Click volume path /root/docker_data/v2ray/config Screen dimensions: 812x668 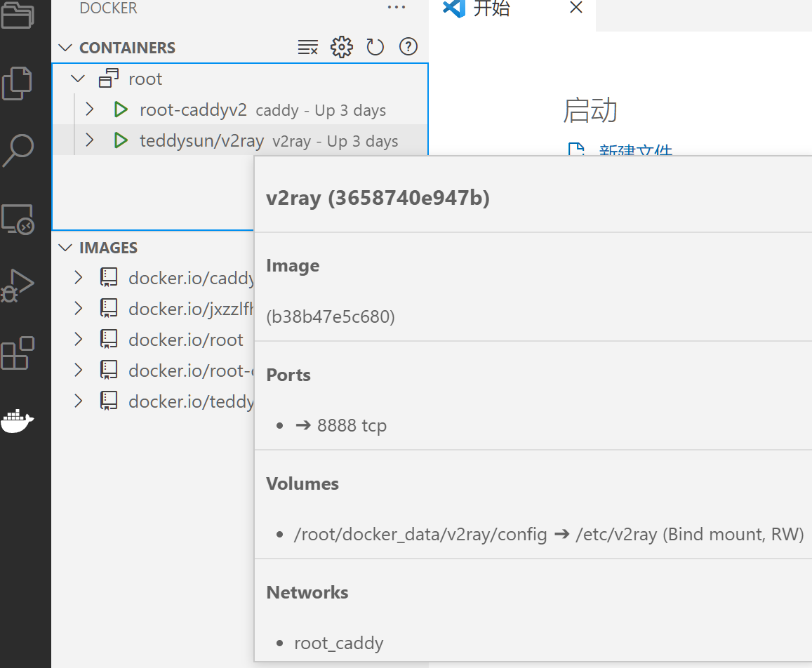pyautogui.click(x=420, y=534)
